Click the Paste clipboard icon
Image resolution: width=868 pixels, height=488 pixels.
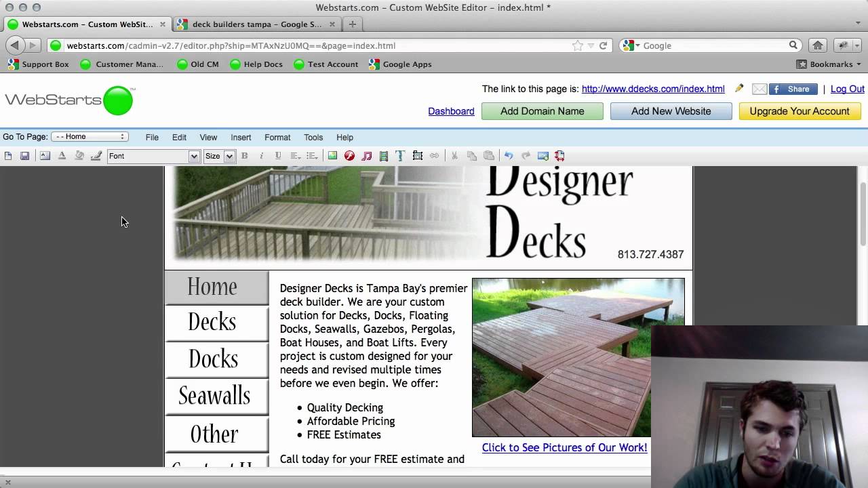click(x=489, y=156)
